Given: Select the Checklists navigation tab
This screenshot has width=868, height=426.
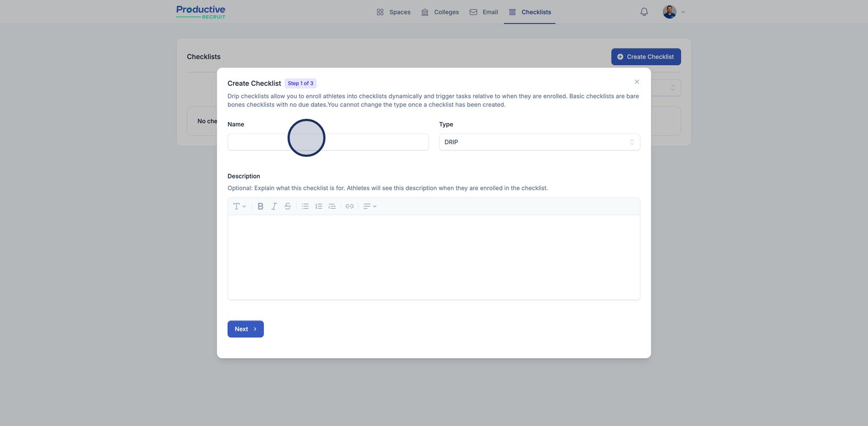Looking at the screenshot, I should click(x=529, y=12).
